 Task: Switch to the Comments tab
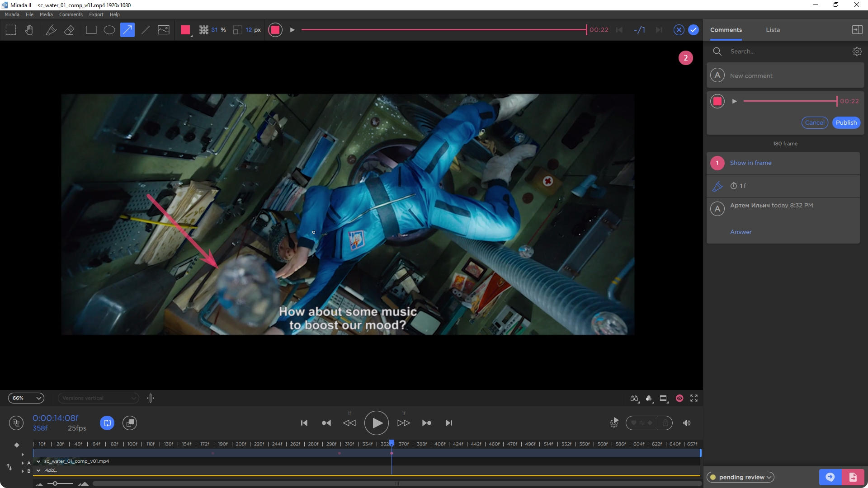[726, 30]
